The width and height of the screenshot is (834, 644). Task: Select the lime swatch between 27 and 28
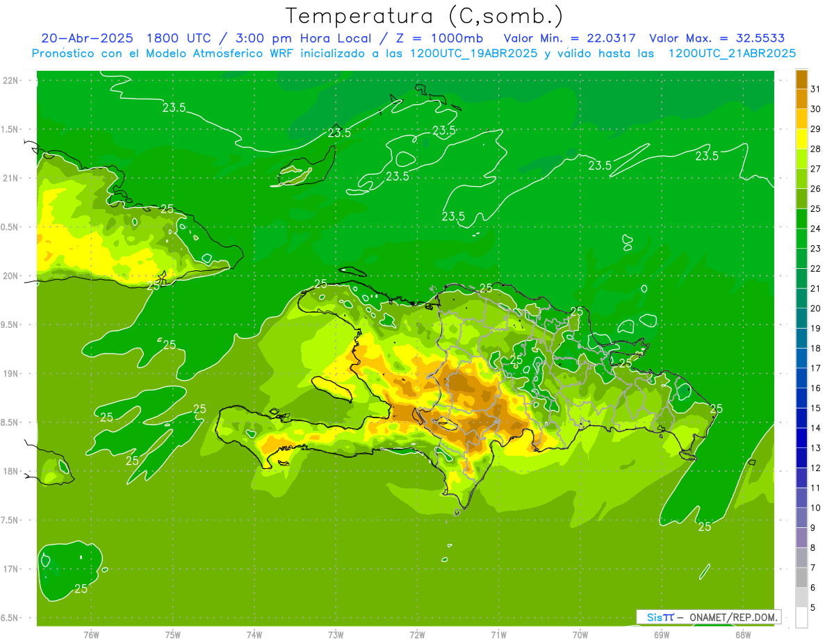[x=801, y=159]
